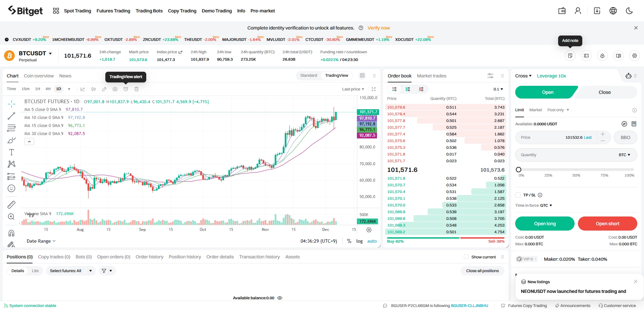Select the text annotation tool
Image resolution: width=644 pixels, height=310 pixels.
pyautogui.click(x=11, y=152)
